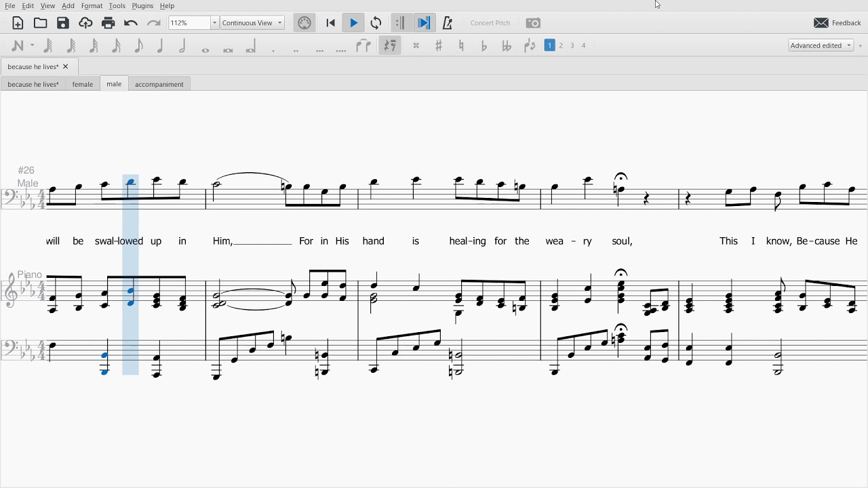This screenshot has width=868, height=488.
Task: Open the Add menu
Action: [x=68, y=5]
